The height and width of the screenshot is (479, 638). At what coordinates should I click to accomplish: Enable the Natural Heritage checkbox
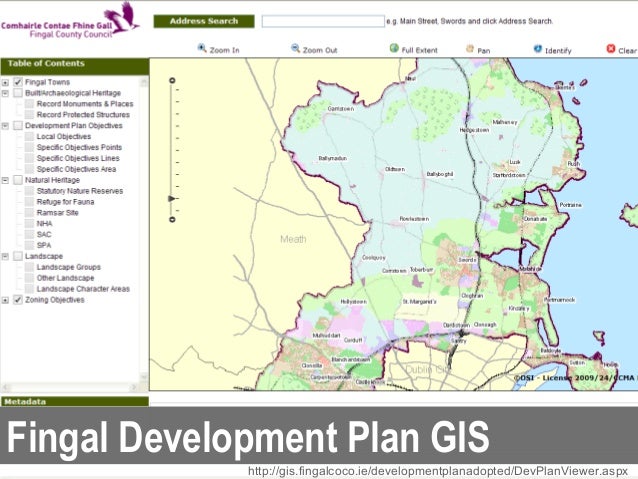point(17,180)
